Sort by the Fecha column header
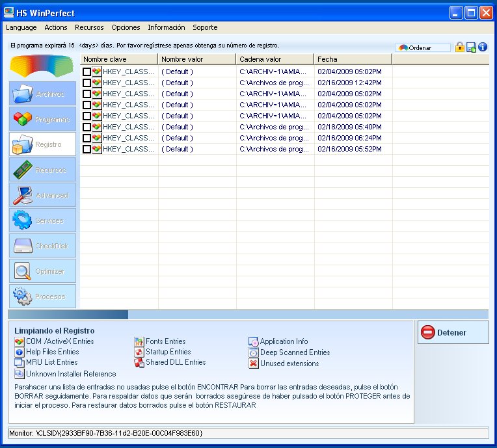The height and width of the screenshot is (448, 497). point(353,59)
